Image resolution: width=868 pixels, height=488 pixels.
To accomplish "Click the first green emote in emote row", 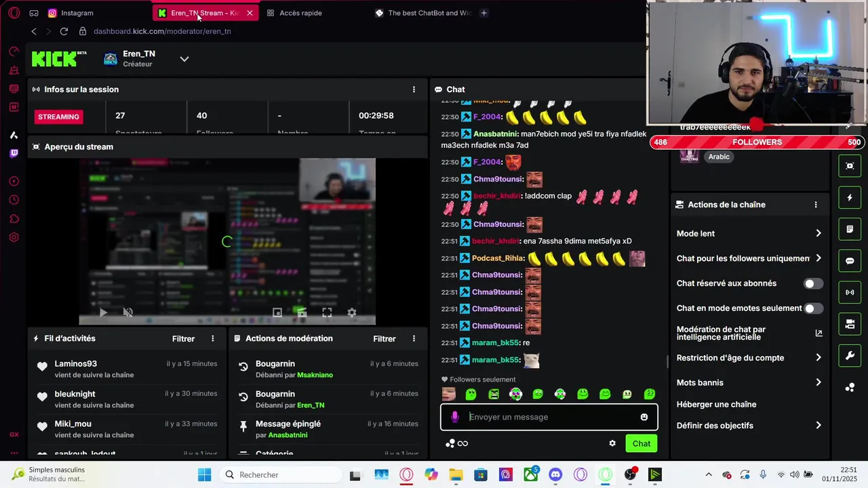I will [471, 394].
